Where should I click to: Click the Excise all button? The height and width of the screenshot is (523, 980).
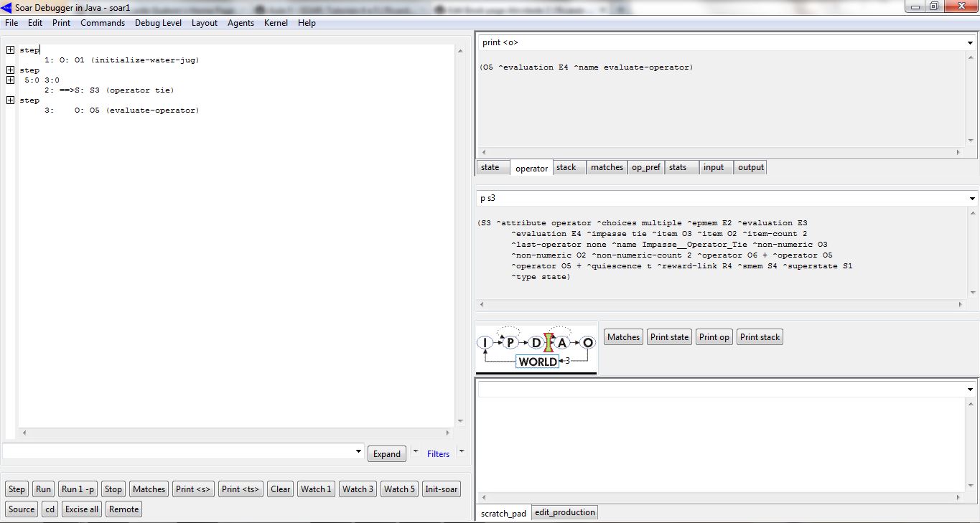click(82, 509)
